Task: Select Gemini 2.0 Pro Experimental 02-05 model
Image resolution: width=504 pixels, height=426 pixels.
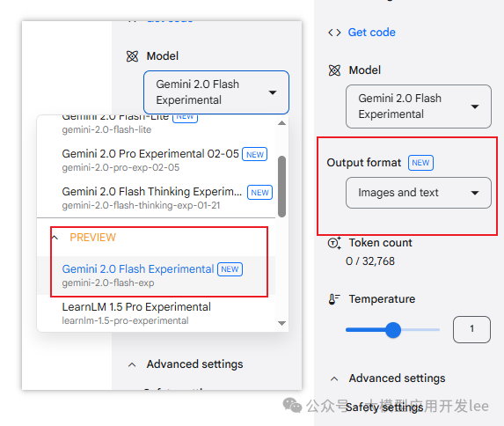Action: coord(157,160)
